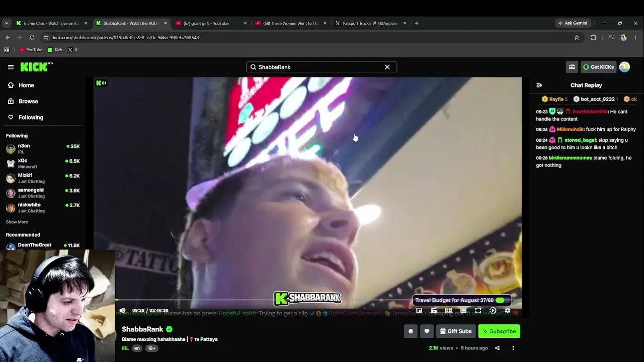This screenshot has height=362, width=644.
Task: Open video player settings gear
Action: [507, 311]
